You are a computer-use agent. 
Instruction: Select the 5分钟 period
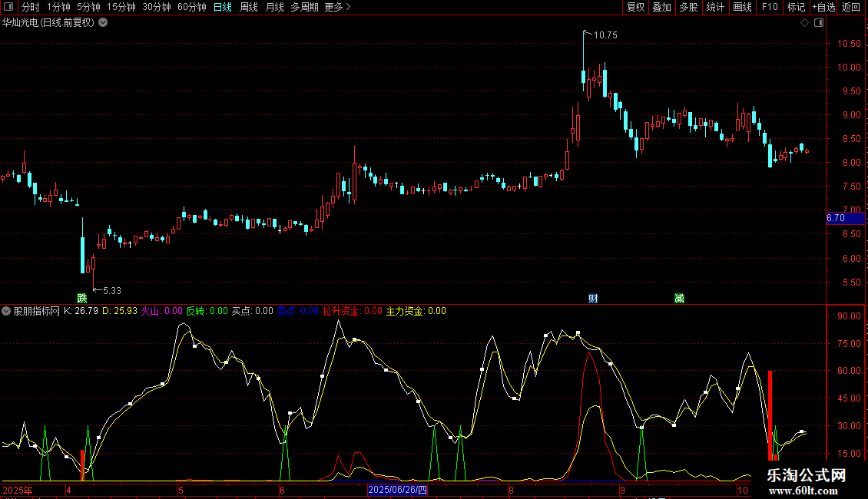(88, 7)
